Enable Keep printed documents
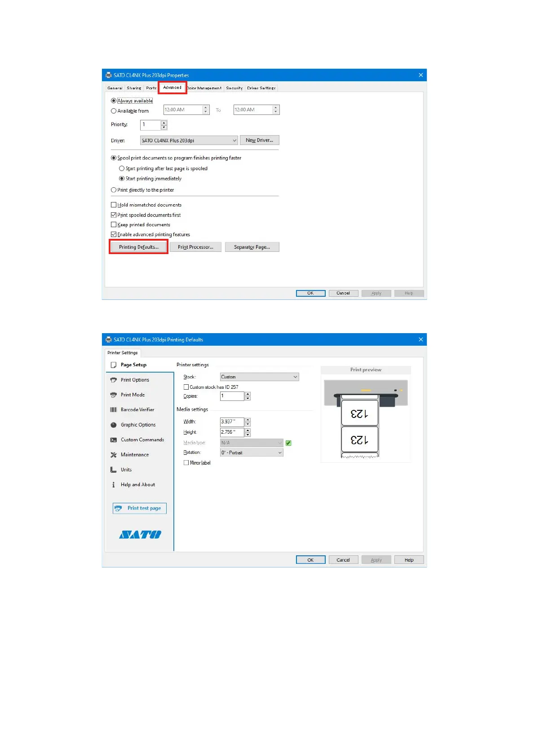The height and width of the screenshot is (756, 535). 114,224
